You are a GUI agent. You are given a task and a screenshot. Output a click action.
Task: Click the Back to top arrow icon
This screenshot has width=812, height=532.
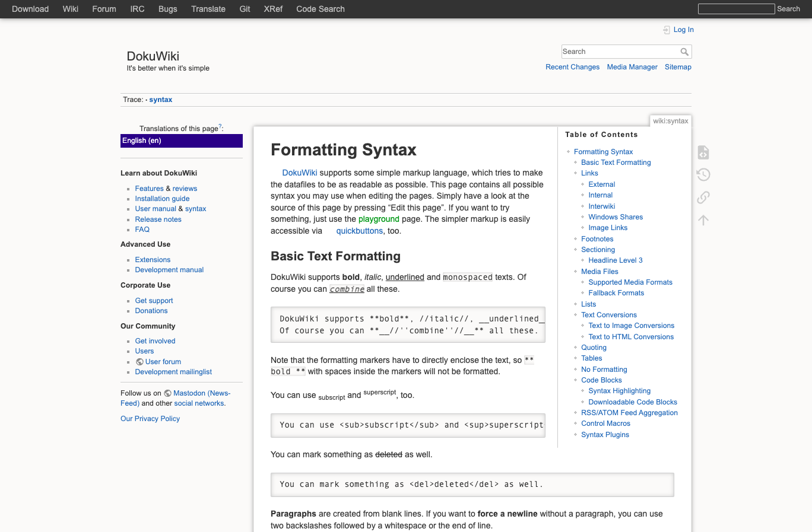pyautogui.click(x=703, y=220)
